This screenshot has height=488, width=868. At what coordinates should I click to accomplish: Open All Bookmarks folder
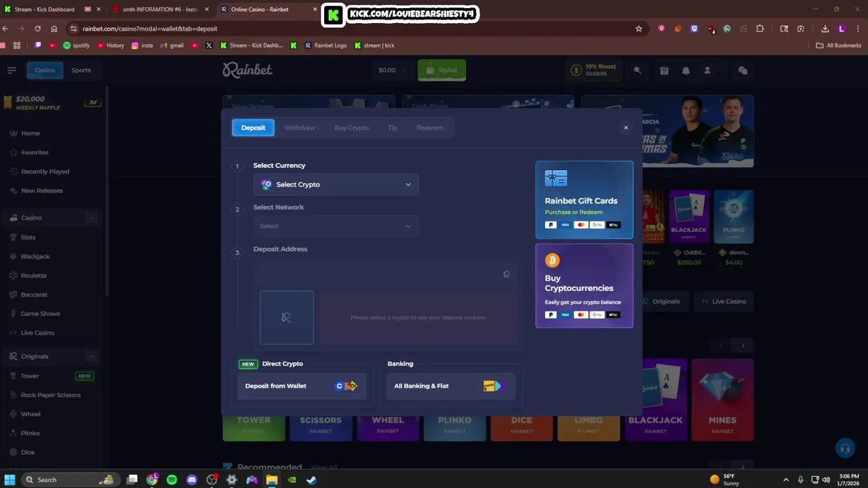tap(839, 45)
